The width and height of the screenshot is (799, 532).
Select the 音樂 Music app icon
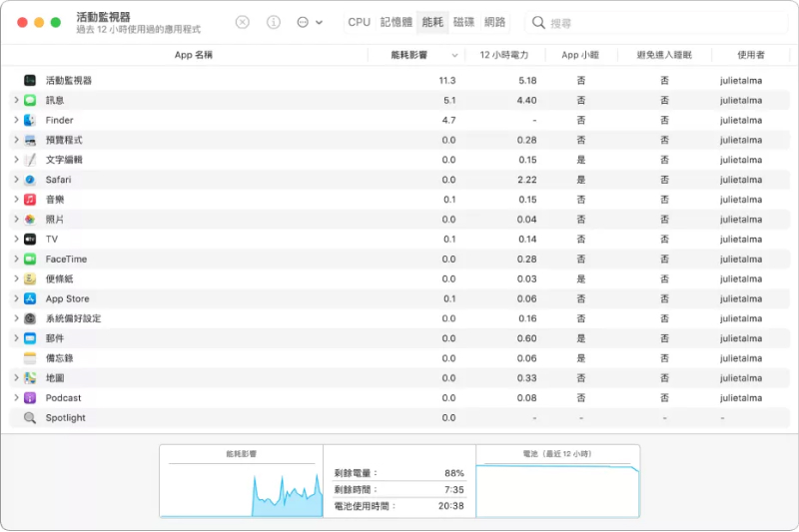[x=30, y=200]
